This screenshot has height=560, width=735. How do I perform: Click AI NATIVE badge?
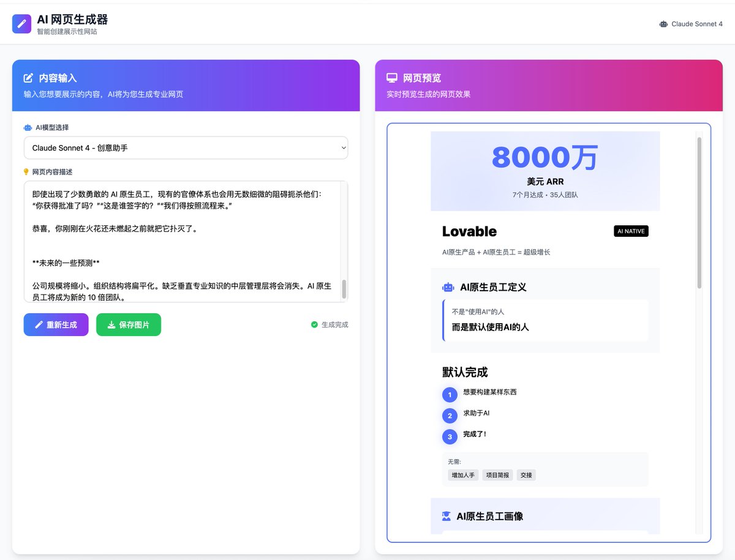tap(631, 231)
